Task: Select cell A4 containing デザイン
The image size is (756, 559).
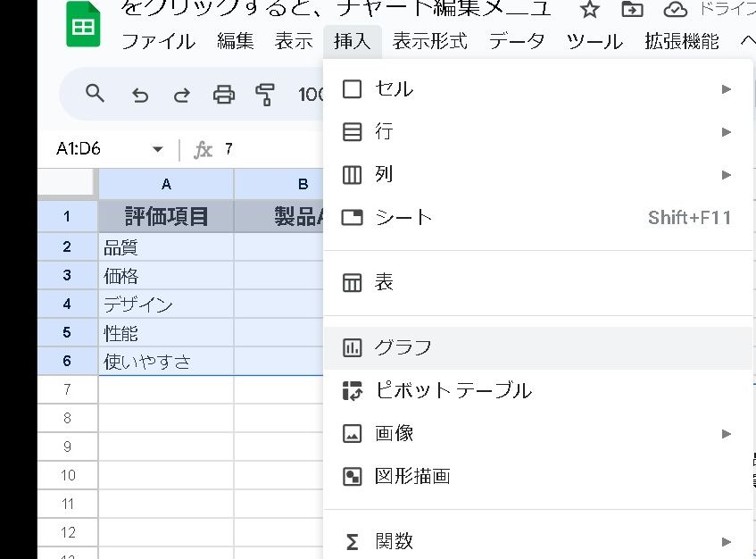Action: [x=166, y=305]
